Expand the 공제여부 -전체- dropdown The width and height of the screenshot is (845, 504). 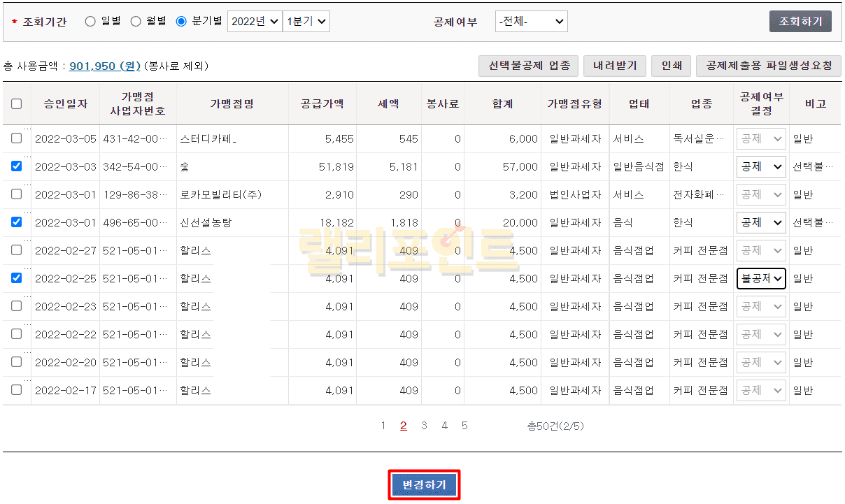pos(531,21)
